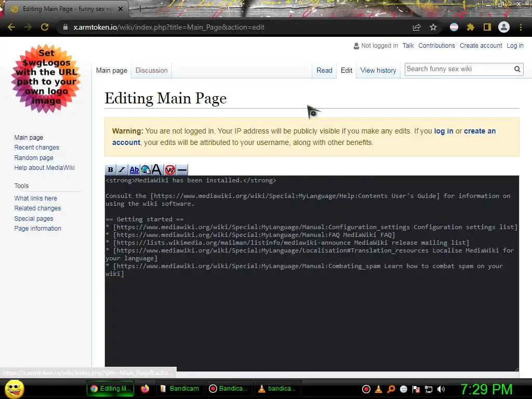Open Recent changes sidebar link
The image size is (532, 399).
[37, 147]
